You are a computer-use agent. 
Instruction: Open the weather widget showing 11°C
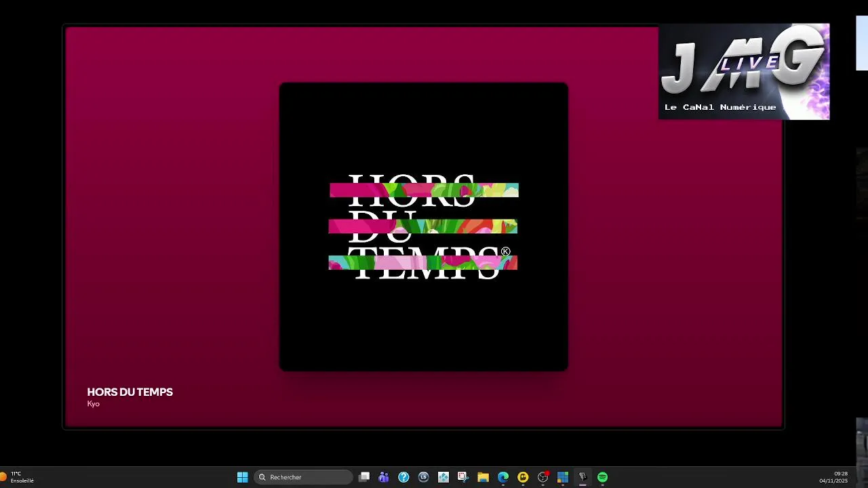pyautogui.click(x=18, y=477)
